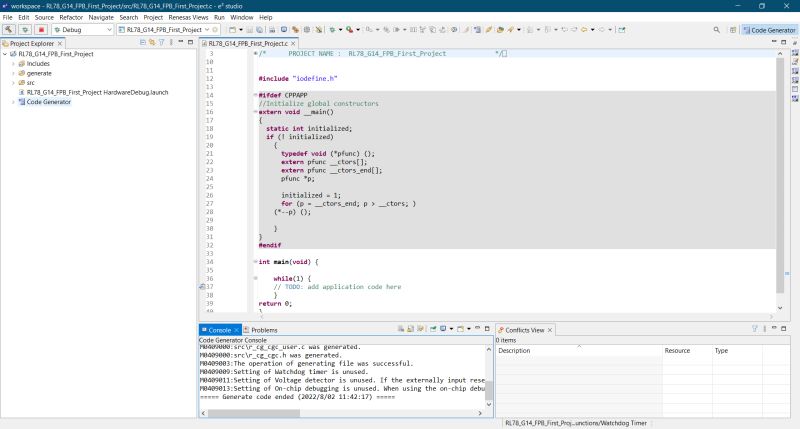Image resolution: width=800 pixels, height=429 pixels.
Task: Maximize the editor area
Action: pos(784,42)
